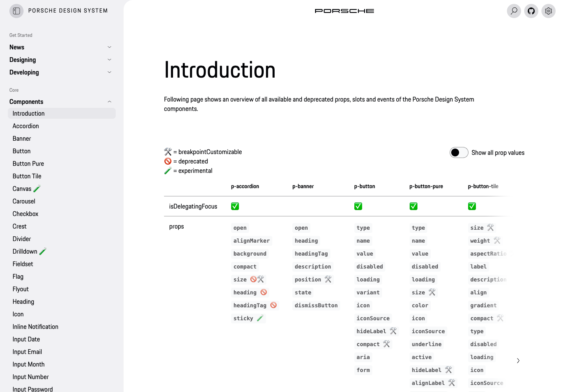This screenshot has width=565, height=392.
Task: Click the experimental legend flask icon
Action: click(x=168, y=171)
